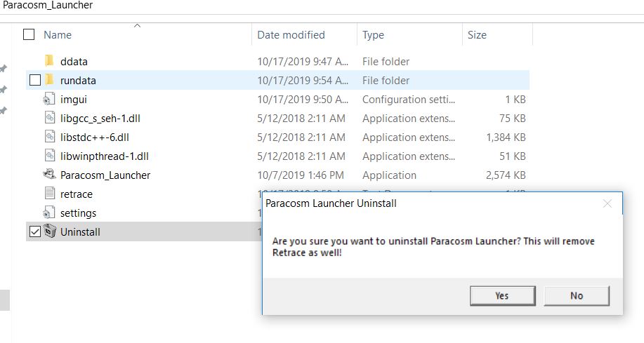Click the Paracosm_Launcher application icon
644x343 pixels.
tap(49, 175)
